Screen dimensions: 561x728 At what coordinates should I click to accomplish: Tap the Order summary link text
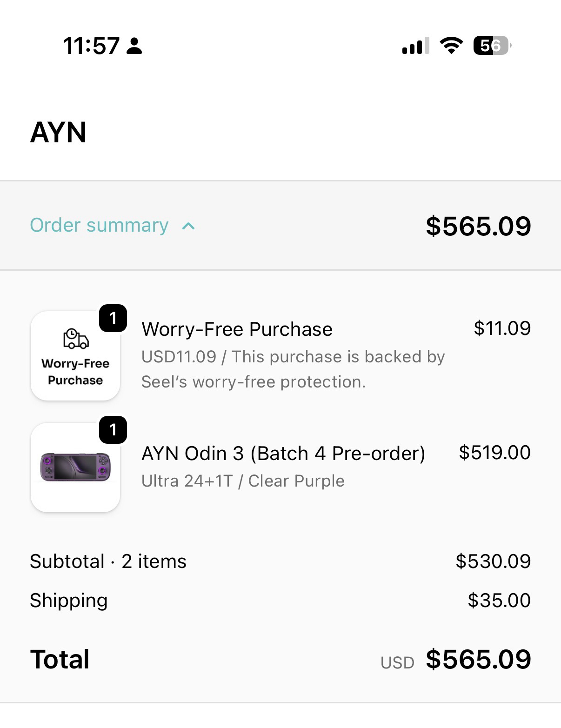(x=99, y=226)
